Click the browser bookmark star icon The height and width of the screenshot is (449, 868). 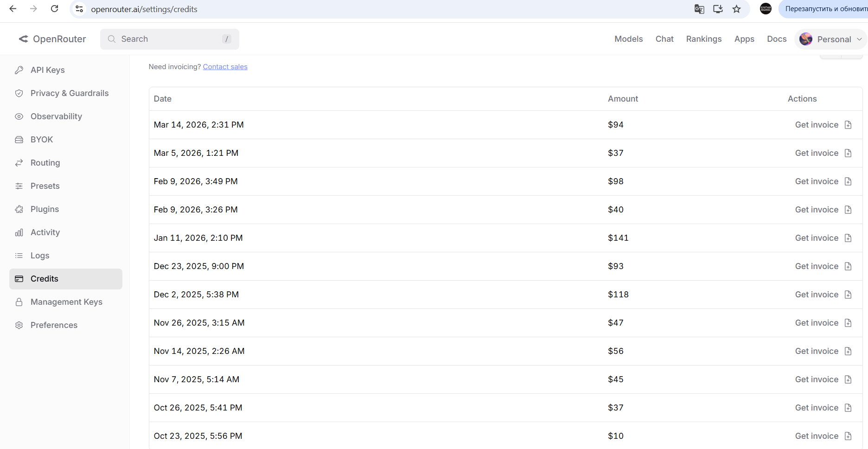coord(736,9)
